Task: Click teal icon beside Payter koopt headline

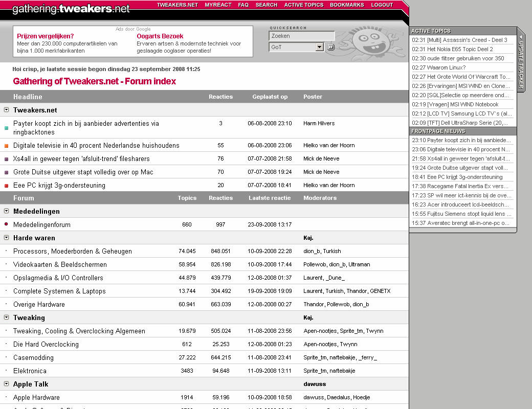Action: [7, 128]
